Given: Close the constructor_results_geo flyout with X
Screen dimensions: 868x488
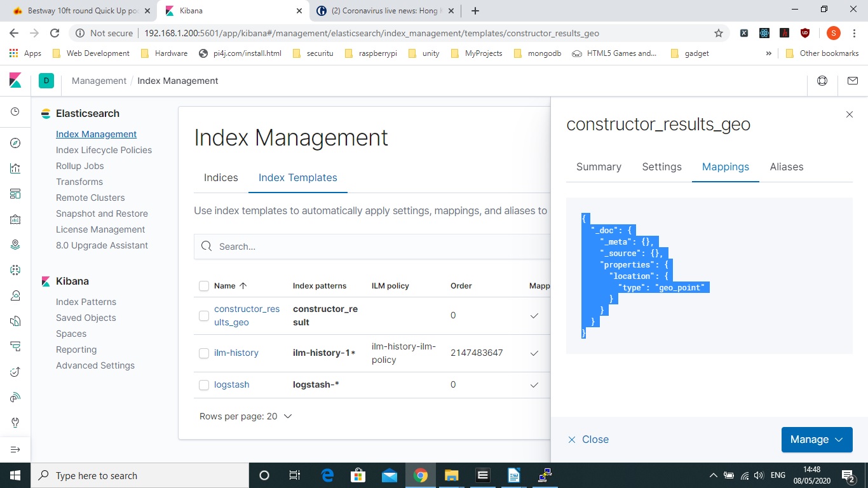Looking at the screenshot, I should click(x=850, y=114).
